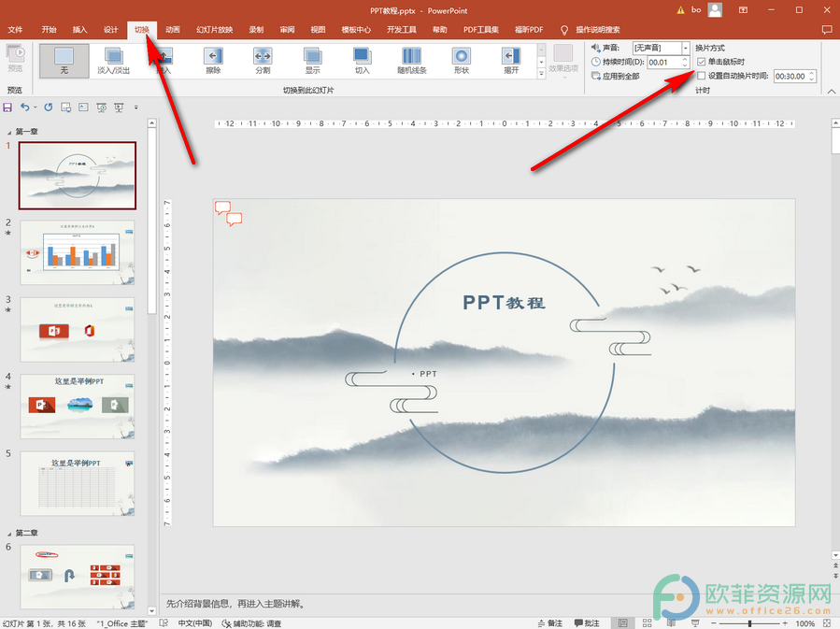
Task: Start slideshow icon in status bar
Action: (x=695, y=623)
